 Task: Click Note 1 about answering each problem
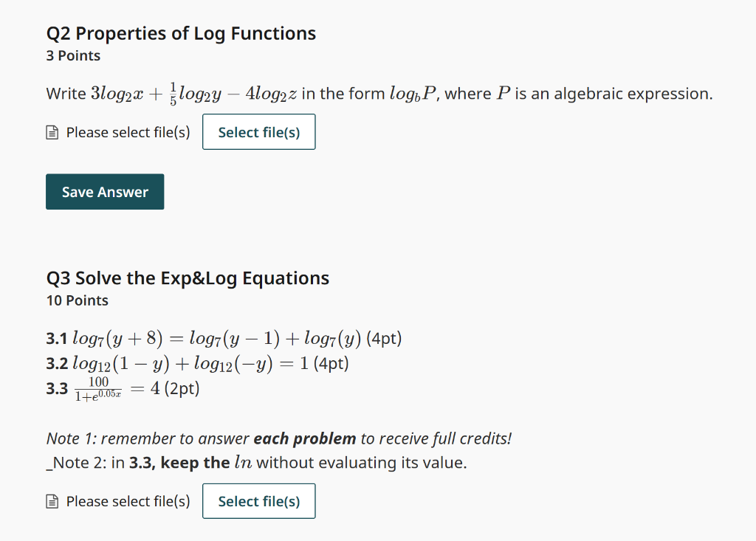(278, 439)
